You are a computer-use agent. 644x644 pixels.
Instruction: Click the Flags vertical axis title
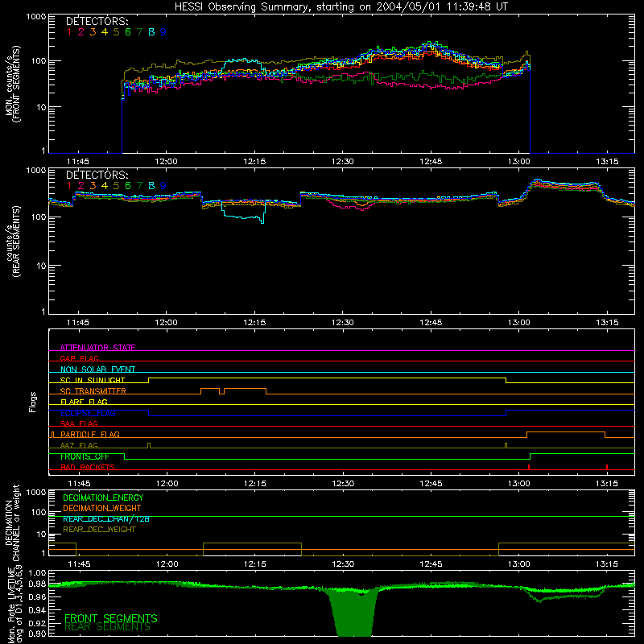coord(32,402)
